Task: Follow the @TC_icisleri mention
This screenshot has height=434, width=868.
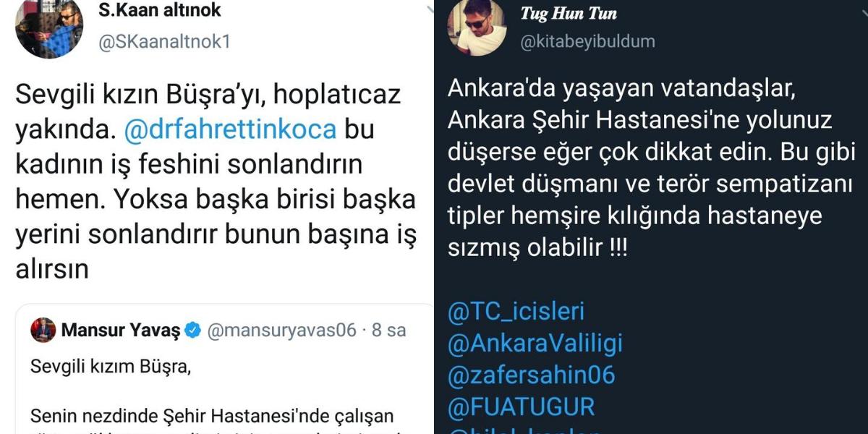Action: point(516,312)
